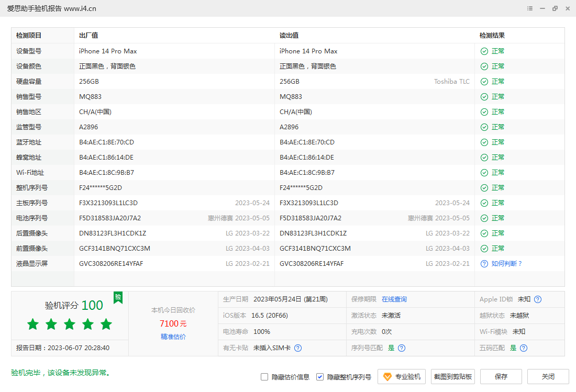
Task: Close the window with the title bar X
Action: pyautogui.click(x=568, y=8)
